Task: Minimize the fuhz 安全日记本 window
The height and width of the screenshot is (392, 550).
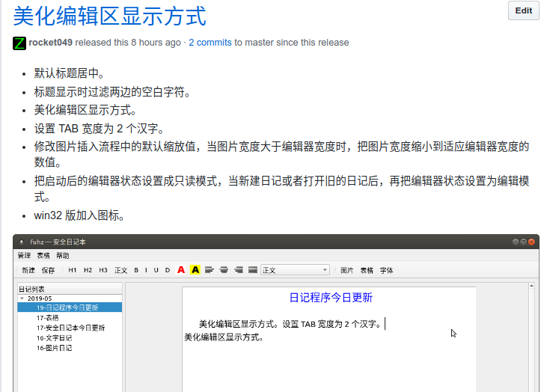Action: pyautogui.click(x=516, y=242)
